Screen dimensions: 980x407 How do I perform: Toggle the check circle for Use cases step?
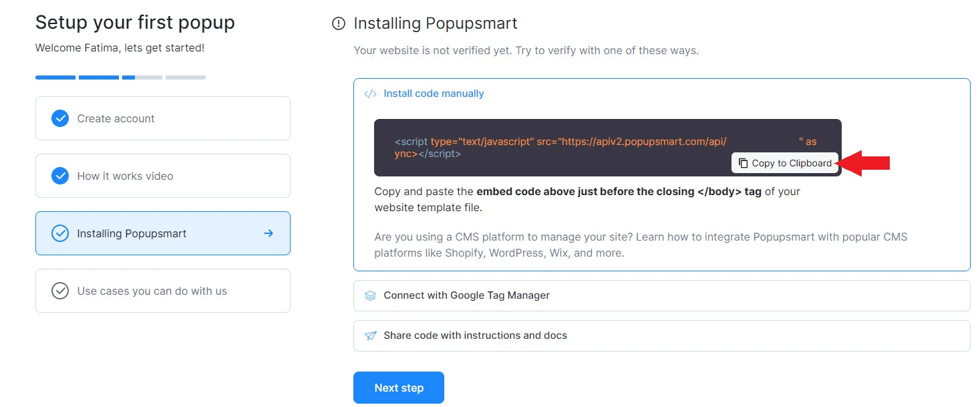(x=60, y=291)
